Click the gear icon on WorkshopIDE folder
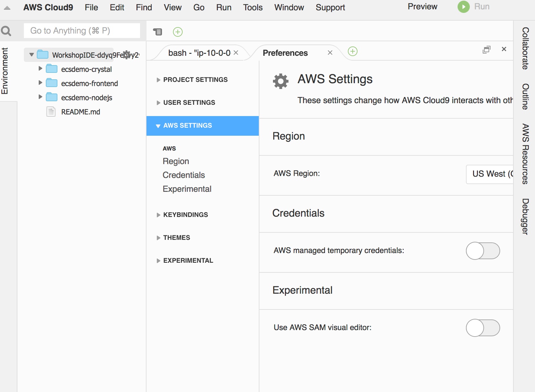The image size is (535, 392). (x=127, y=55)
